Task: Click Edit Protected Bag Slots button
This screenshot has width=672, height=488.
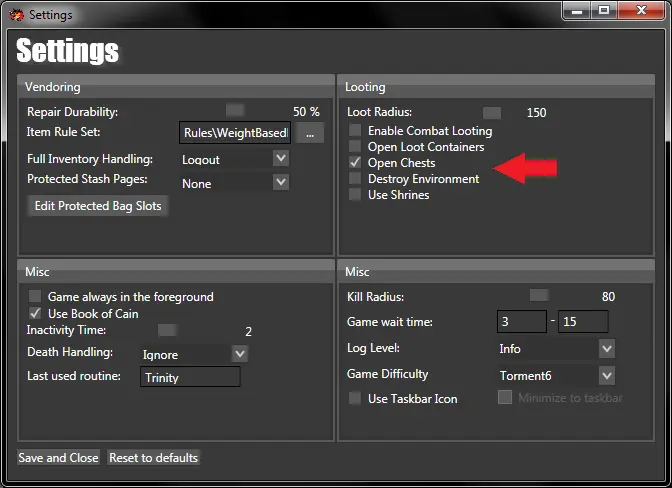Action: [98, 206]
